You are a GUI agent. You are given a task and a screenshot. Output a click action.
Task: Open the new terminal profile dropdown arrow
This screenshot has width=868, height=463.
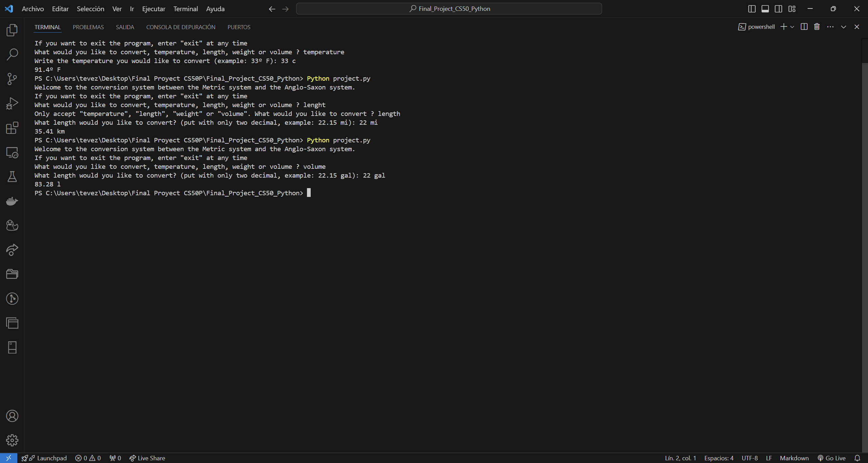(x=792, y=27)
